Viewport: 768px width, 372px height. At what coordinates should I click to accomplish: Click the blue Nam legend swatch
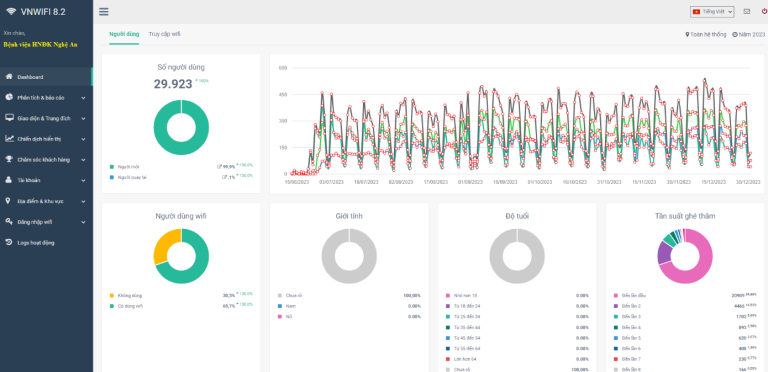[280, 306]
